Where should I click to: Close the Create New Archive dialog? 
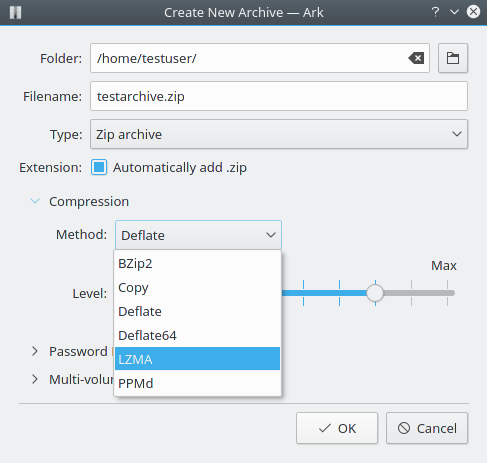pos(473,12)
